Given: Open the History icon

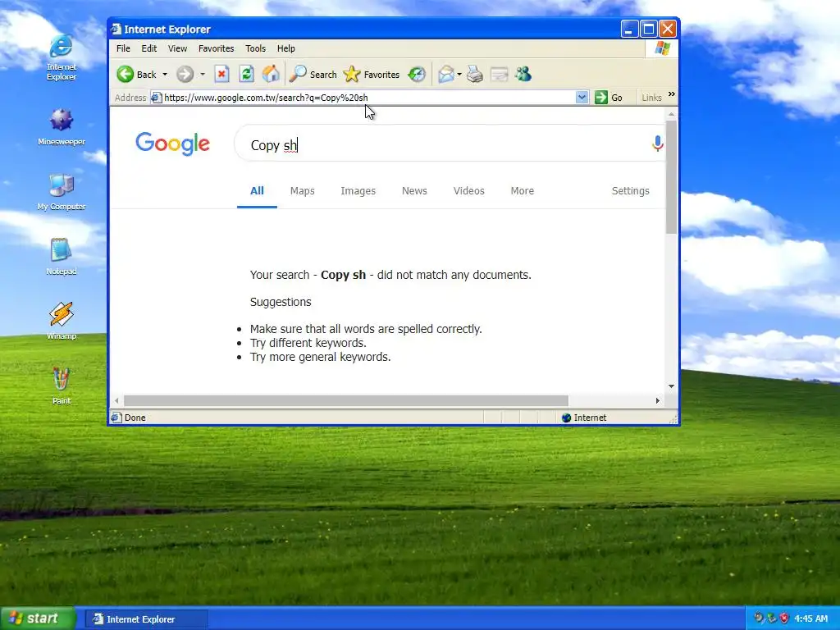Looking at the screenshot, I should [417, 74].
